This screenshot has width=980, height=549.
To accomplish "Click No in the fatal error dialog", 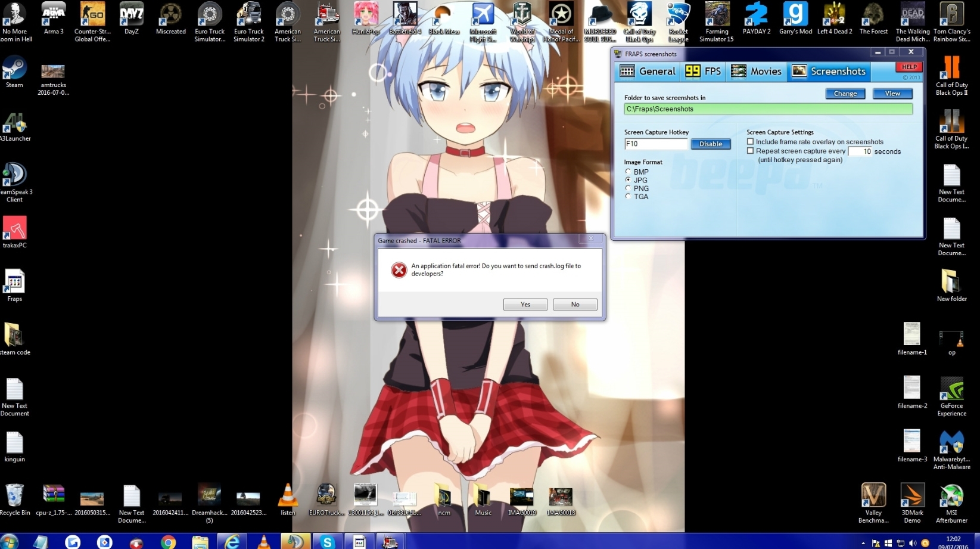I will (x=575, y=305).
